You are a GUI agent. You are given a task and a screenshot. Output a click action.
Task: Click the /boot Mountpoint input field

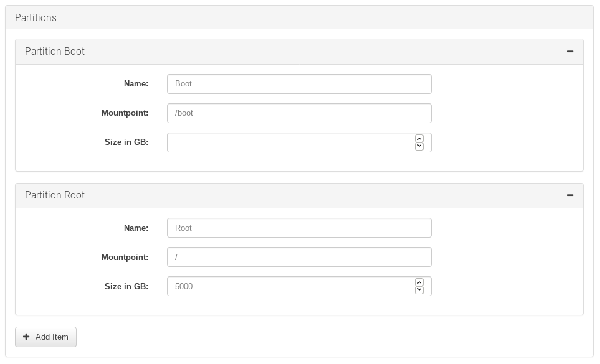pos(299,113)
